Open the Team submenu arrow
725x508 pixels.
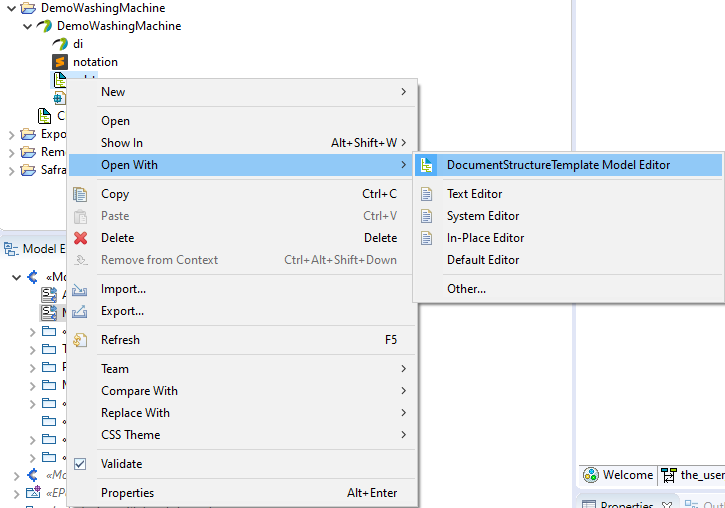pyautogui.click(x=404, y=368)
